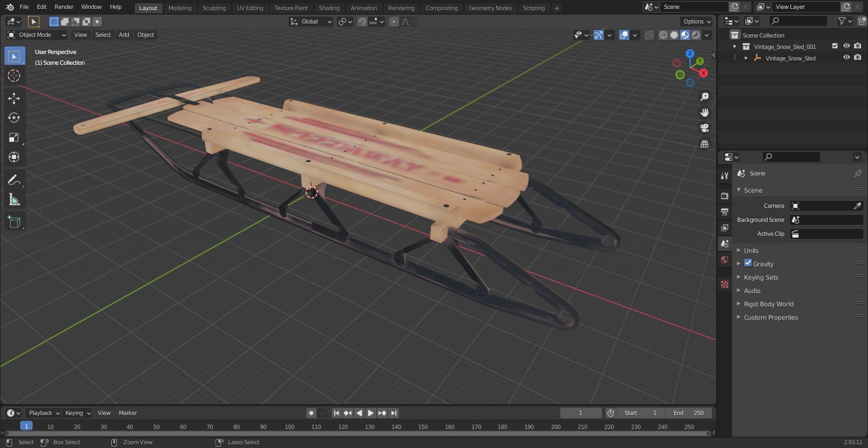
Task: Click the pin icon in Scene properties
Action: 857,173
